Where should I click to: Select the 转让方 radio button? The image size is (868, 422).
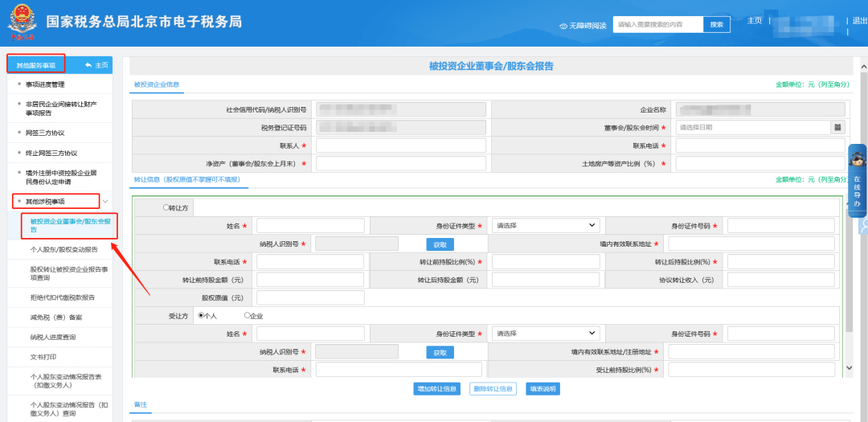tap(166, 207)
